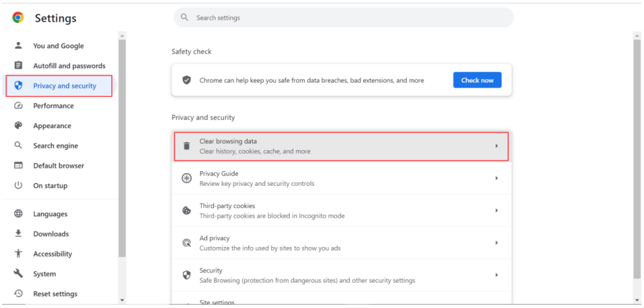Open the Security row arrow
Screen dimensions: 644x308
pyautogui.click(x=496, y=275)
